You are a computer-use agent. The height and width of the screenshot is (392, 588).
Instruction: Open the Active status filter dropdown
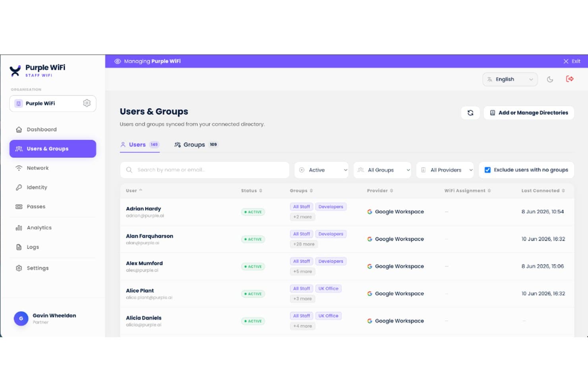click(x=321, y=170)
